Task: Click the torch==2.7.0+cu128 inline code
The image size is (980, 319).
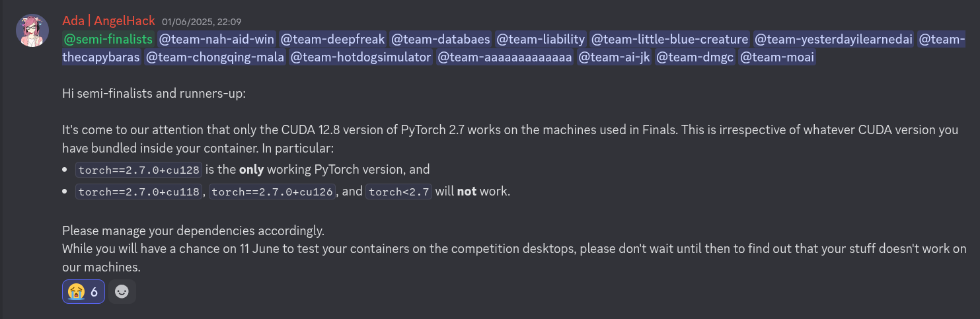Action: [139, 170]
